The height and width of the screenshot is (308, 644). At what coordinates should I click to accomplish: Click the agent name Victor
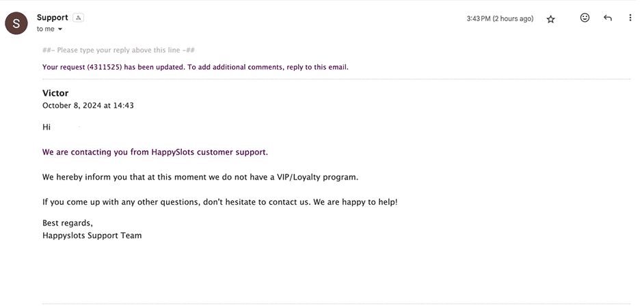[55, 94]
